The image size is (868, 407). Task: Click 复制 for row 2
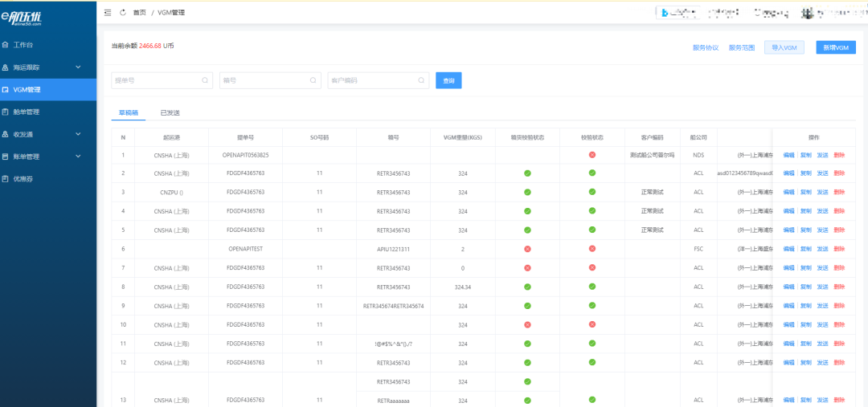click(x=805, y=173)
